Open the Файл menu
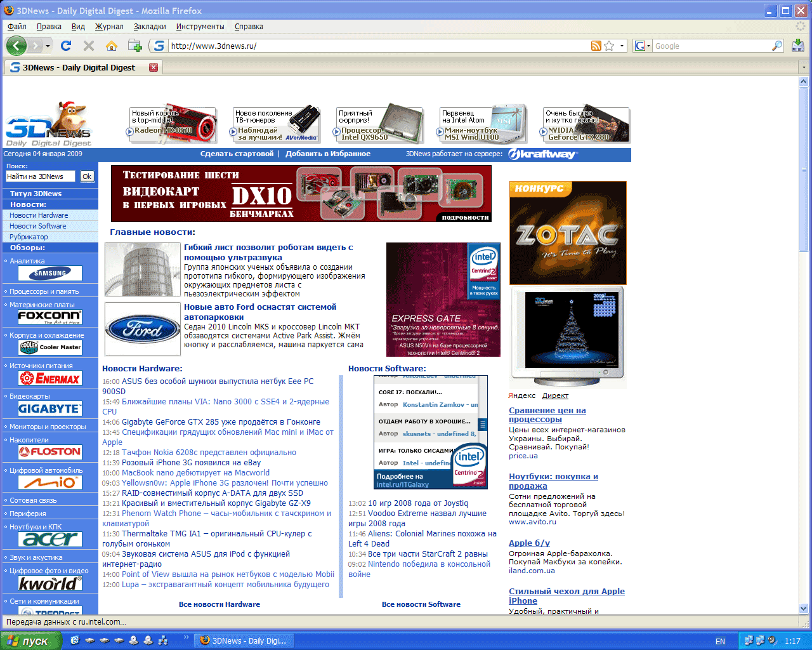This screenshot has width=812, height=650. click(x=17, y=27)
